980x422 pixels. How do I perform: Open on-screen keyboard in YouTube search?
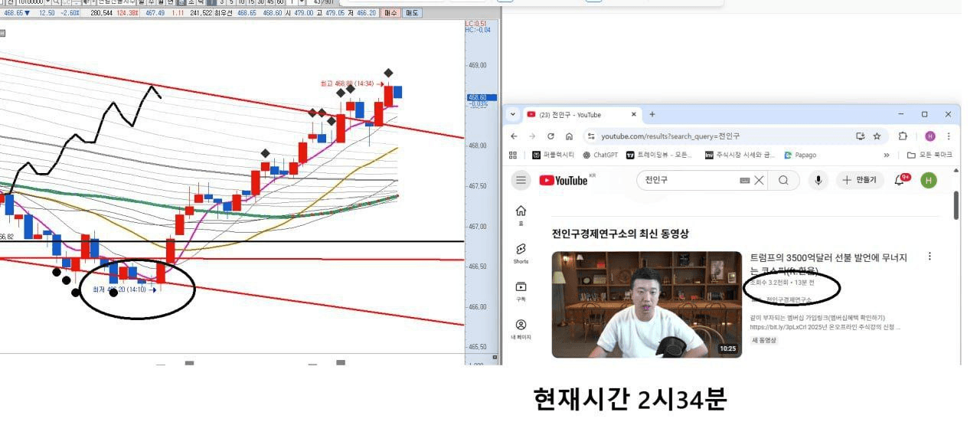(x=744, y=181)
